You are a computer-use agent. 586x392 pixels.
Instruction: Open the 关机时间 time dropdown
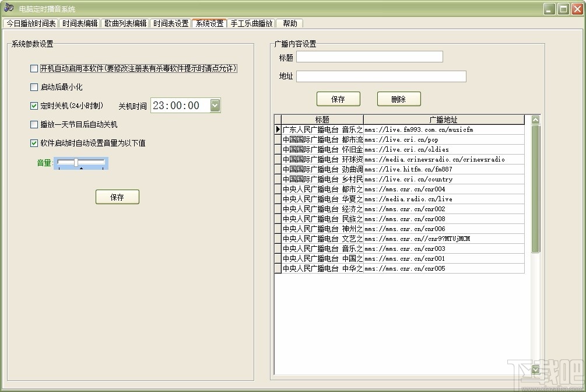point(215,106)
